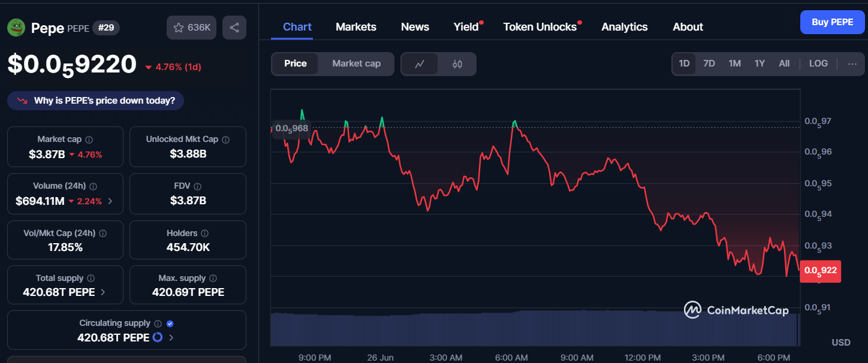Expand Total supply details chevron
The image size is (868, 363).
pyautogui.click(x=103, y=292)
